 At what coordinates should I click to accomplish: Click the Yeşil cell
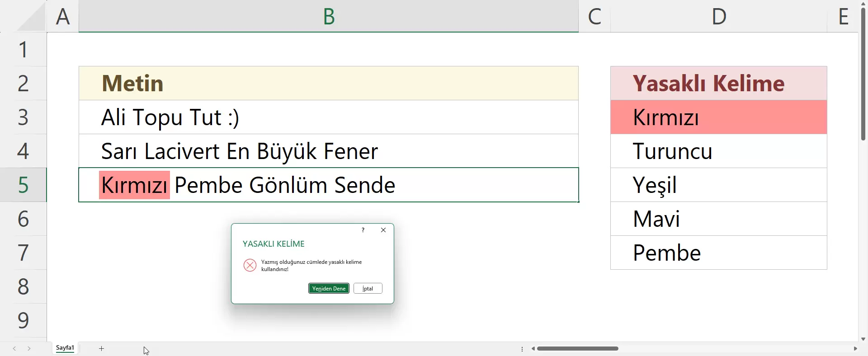pyautogui.click(x=719, y=185)
